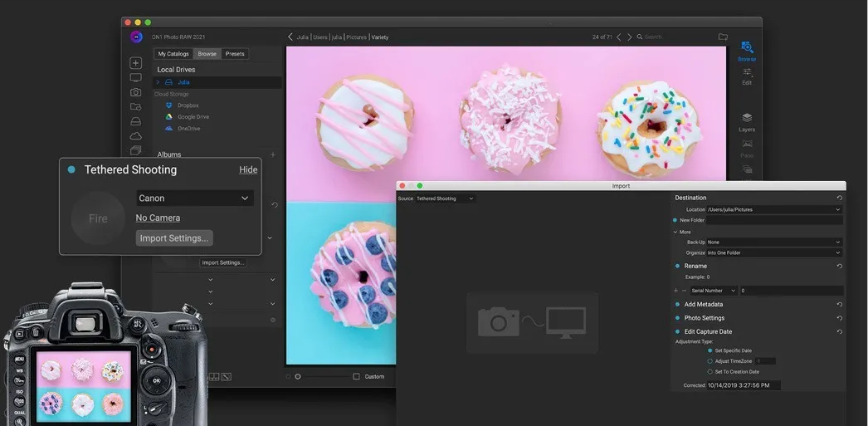The width and height of the screenshot is (868, 426).
Task: Open the Layers module
Action: tap(747, 121)
